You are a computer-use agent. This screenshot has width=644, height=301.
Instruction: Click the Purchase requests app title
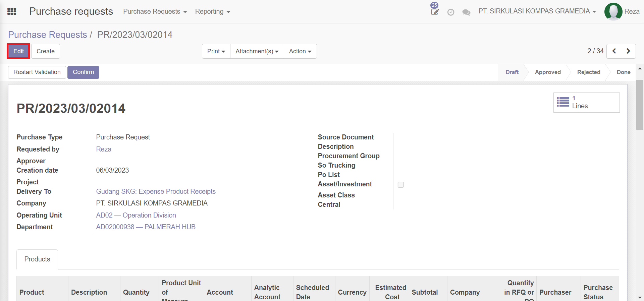71,11
